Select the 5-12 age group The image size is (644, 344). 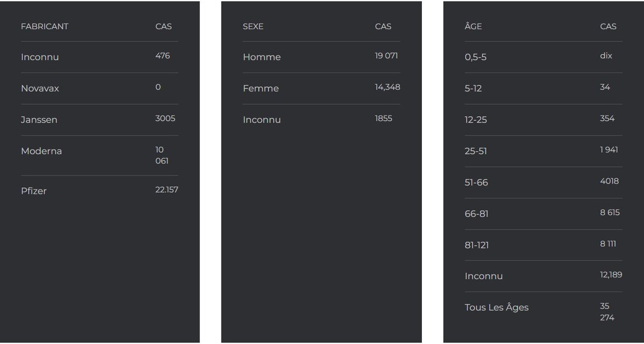click(473, 89)
